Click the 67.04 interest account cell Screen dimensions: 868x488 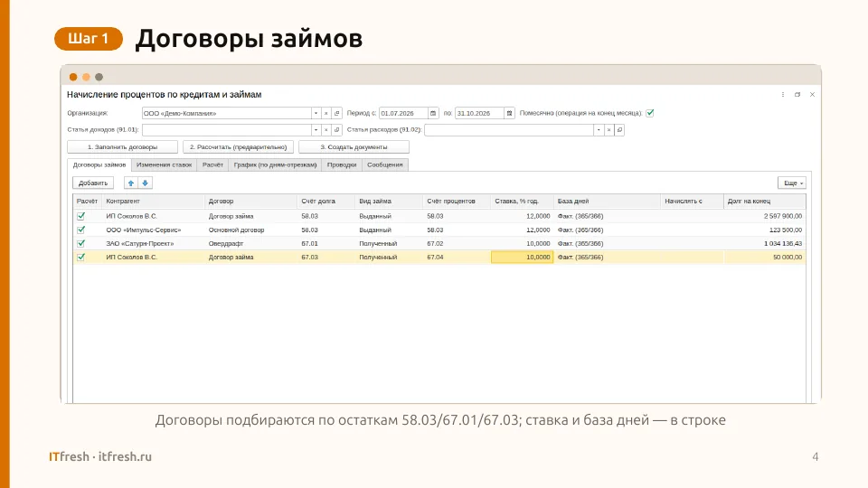(457, 258)
